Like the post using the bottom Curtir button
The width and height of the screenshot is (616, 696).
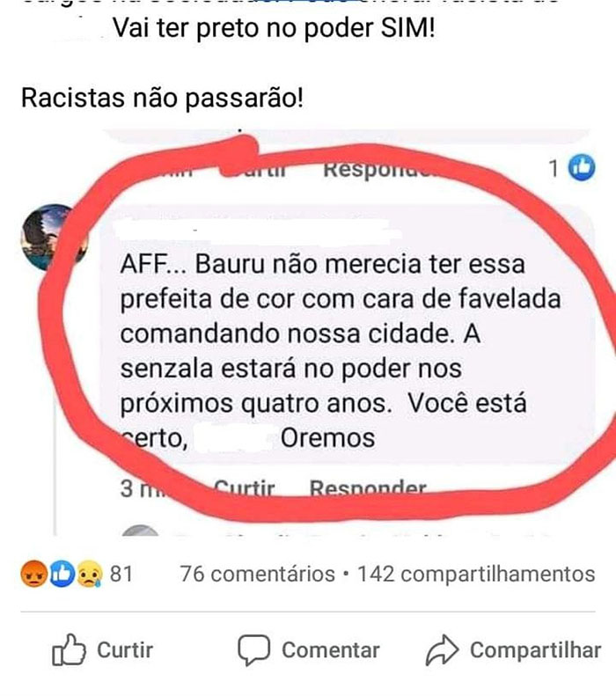[102, 650]
